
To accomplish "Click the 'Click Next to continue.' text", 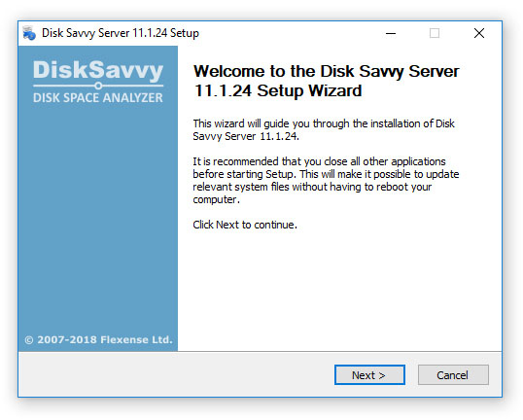I will click(x=245, y=225).
